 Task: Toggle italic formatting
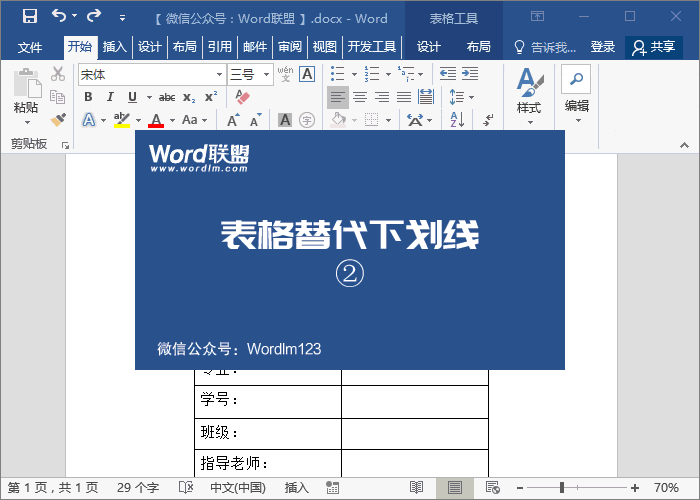click(110, 97)
